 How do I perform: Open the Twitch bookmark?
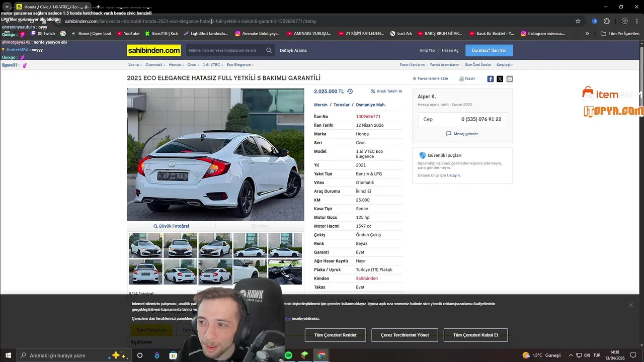pyautogui.click(x=43, y=34)
